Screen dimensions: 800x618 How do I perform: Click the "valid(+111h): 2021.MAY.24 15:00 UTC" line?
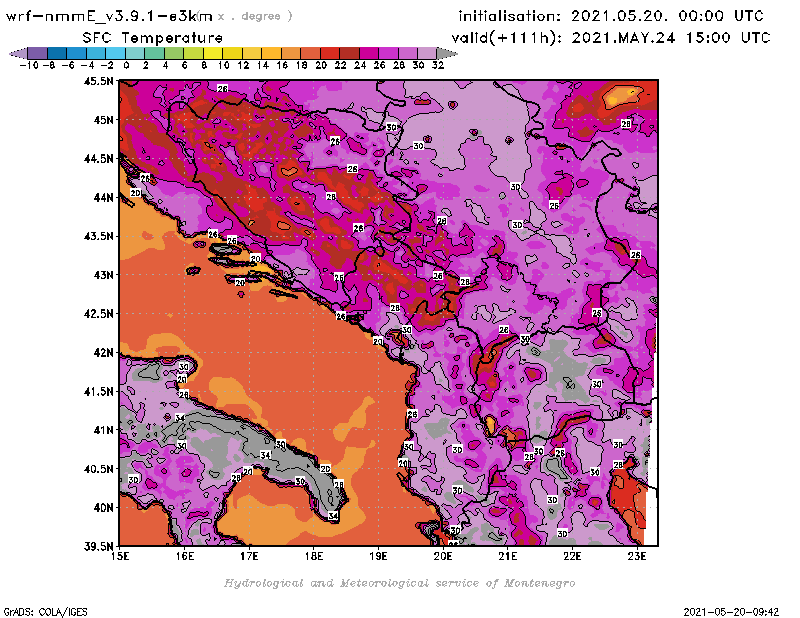tap(611, 38)
